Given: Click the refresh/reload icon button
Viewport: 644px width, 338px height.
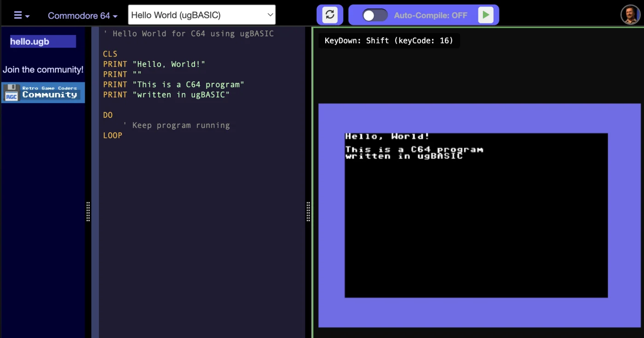Looking at the screenshot, I should tap(330, 15).
